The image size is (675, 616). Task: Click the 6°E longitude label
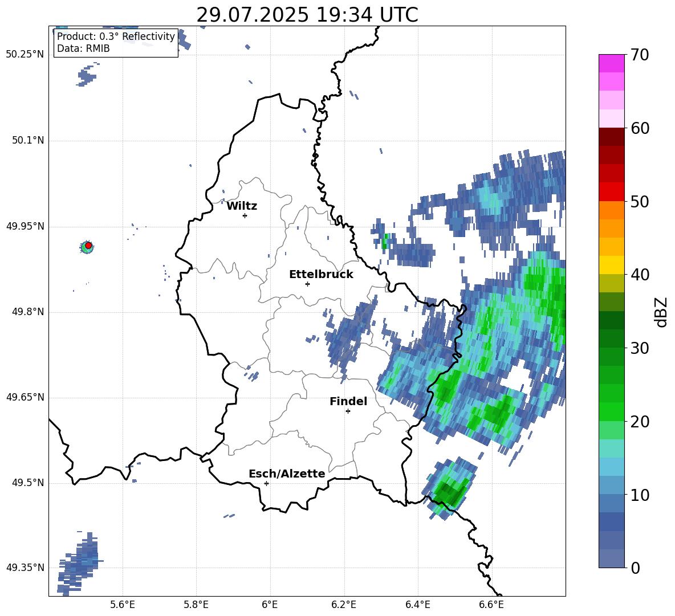pos(270,605)
